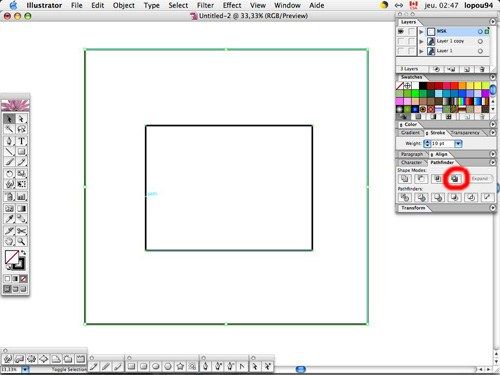Toggle visibility box of Layer 1
Image resolution: width=500 pixels, height=375 pixels.
pos(401,51)
